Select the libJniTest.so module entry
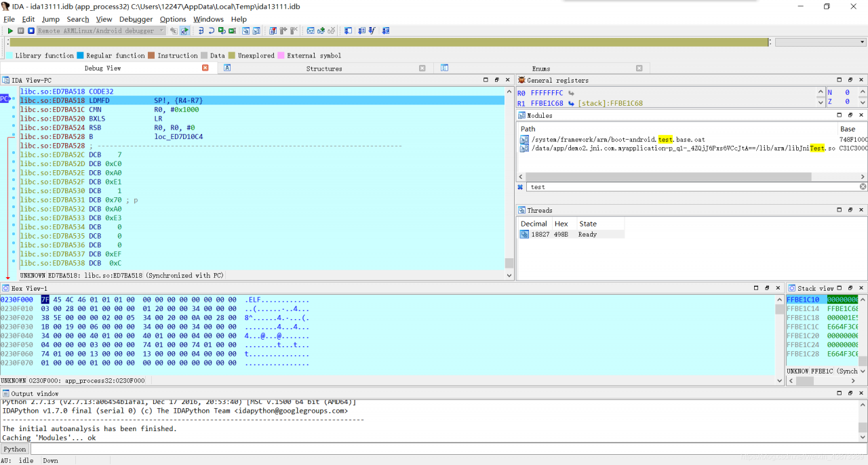This screenshot has width=868, height=465. (x=678, y=148)
